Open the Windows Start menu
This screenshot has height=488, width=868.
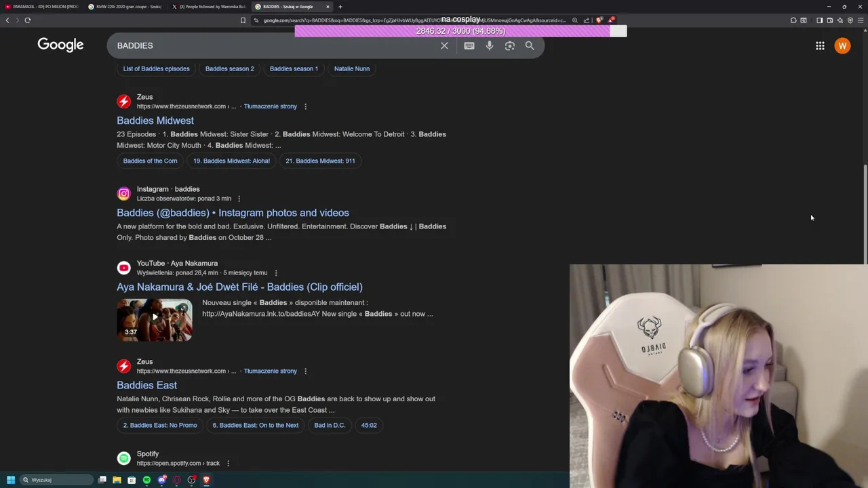pyautogui.click(x=11, y=480)
